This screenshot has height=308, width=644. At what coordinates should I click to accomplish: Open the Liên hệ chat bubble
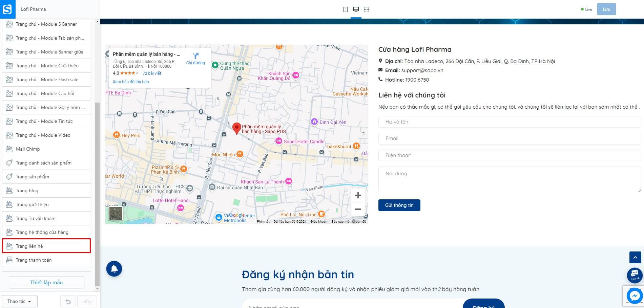pos(635,276)
